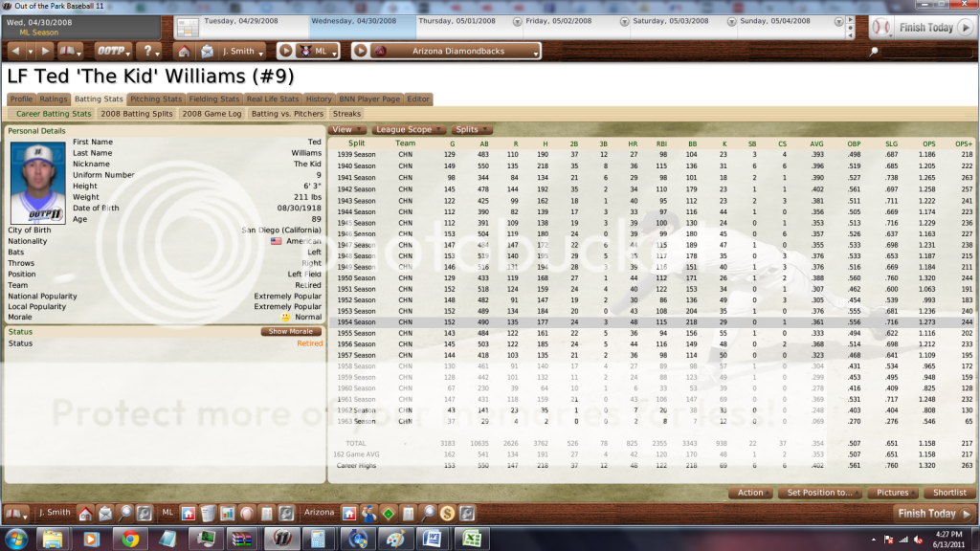Open the league news newspaper icon

point(208,514)
